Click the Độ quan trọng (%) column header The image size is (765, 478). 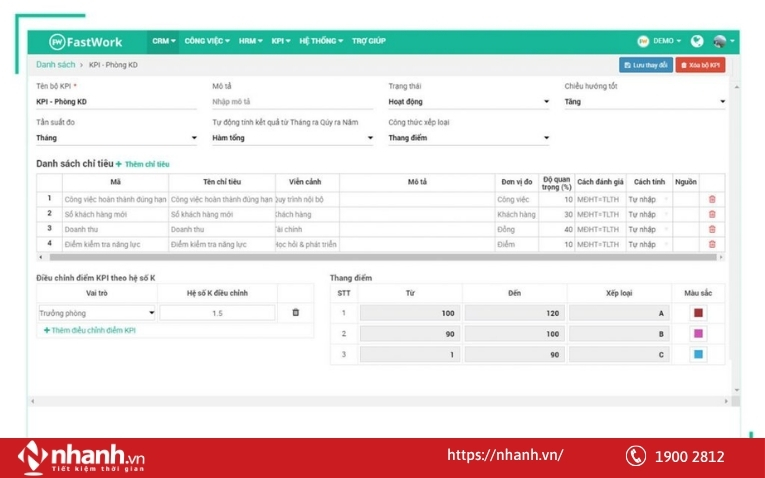coord(557,183)
